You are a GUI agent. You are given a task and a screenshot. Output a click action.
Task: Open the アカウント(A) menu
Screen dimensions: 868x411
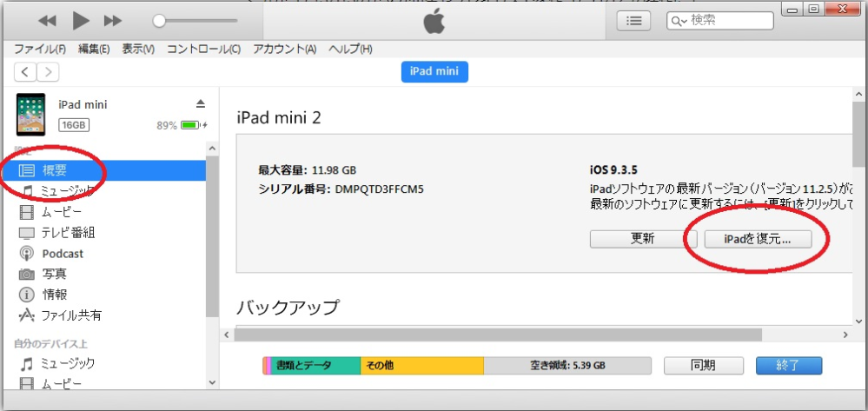click(284, 50)
